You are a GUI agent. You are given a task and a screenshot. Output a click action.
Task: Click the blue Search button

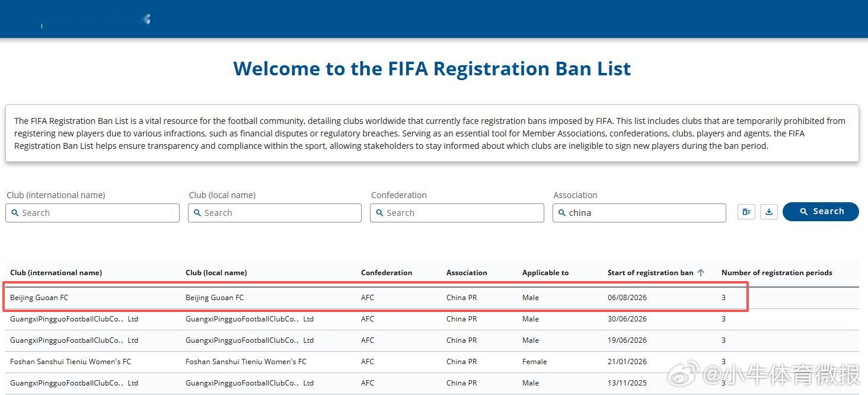(821, 212)
